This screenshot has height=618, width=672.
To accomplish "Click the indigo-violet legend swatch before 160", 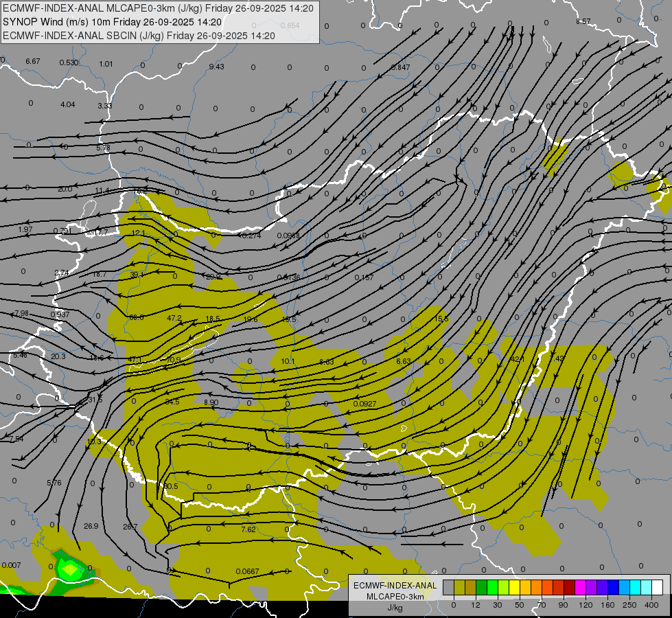I will (x=603, y=587).
